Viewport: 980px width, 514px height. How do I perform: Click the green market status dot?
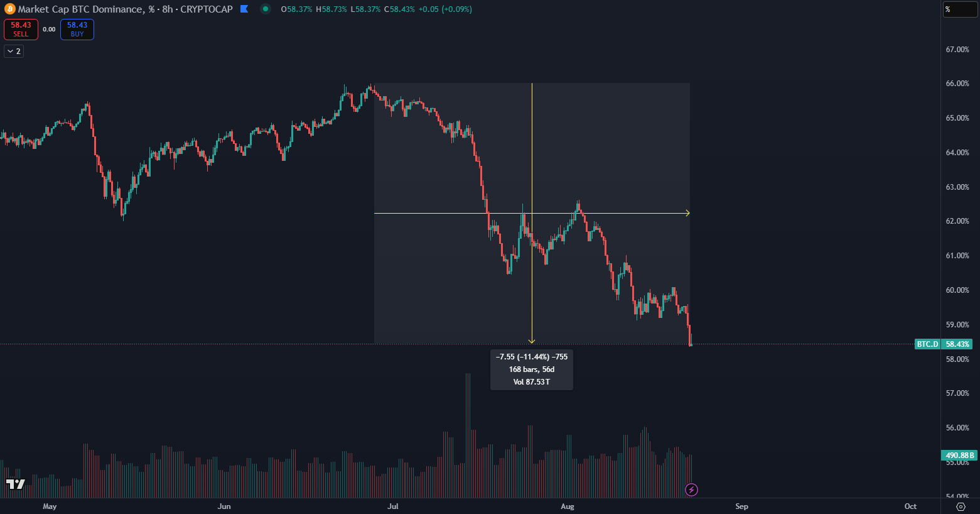point(266,9)
